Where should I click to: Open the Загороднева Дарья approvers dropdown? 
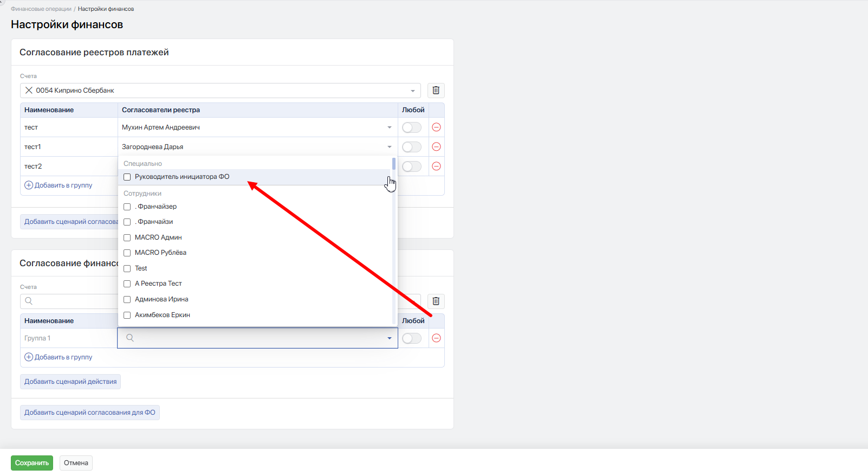point(389,147)
